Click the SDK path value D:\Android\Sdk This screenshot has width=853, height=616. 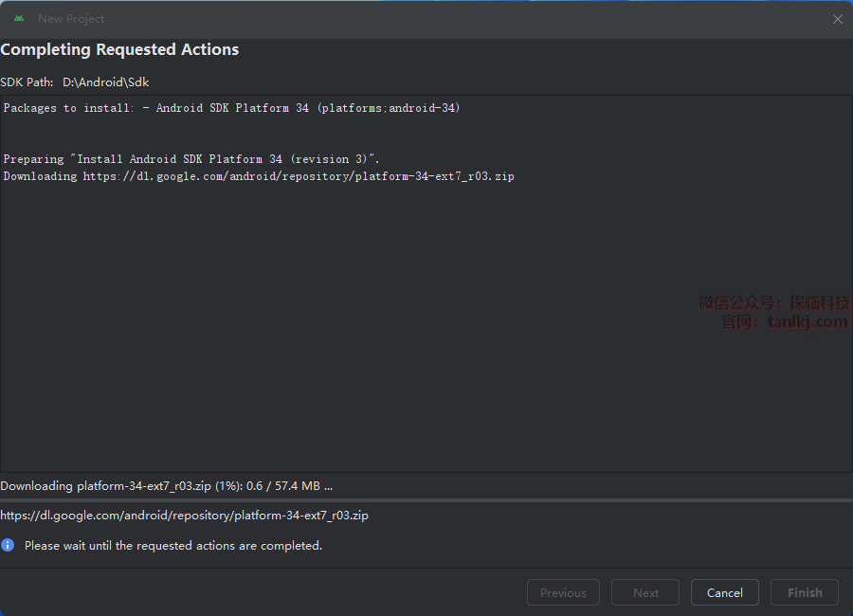tap(106, 82)
